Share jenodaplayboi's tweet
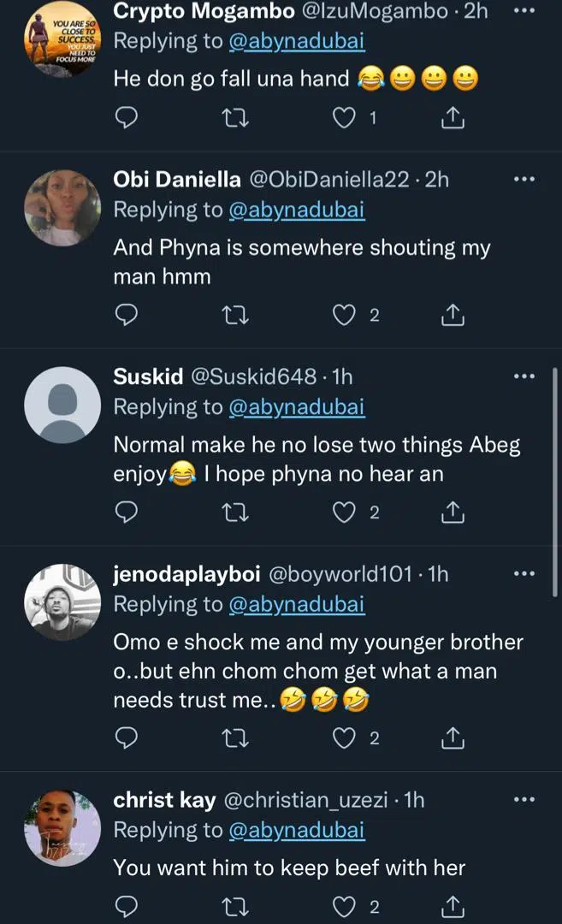Screen dimensions: 562x924 pos(452,737)
